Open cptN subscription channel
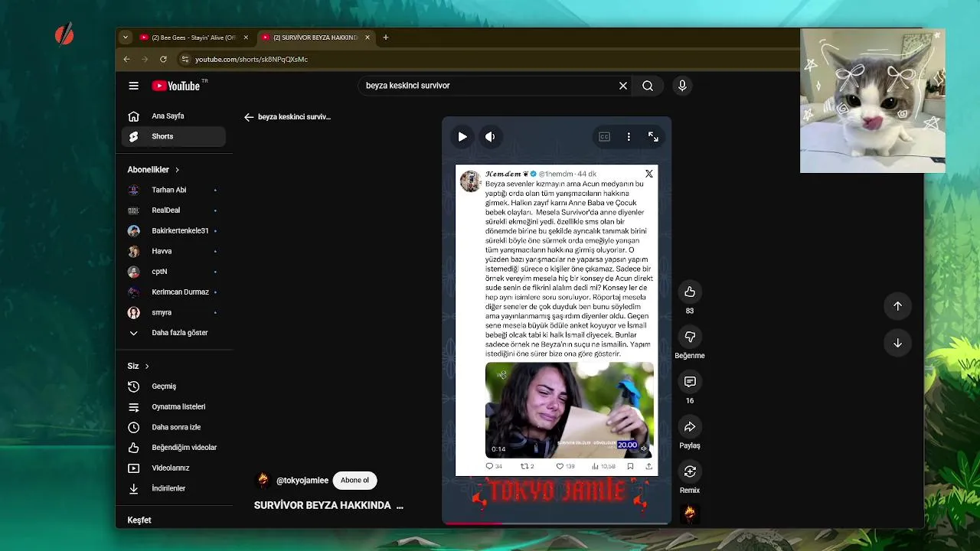This screenshot has width=980, height=551. click(174, 272)
